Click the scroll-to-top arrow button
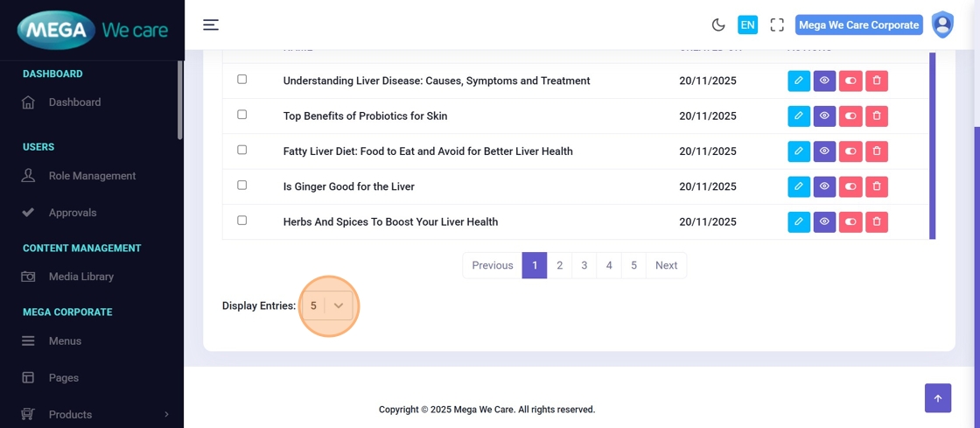980x428 pixels. [x=937, y=398]
